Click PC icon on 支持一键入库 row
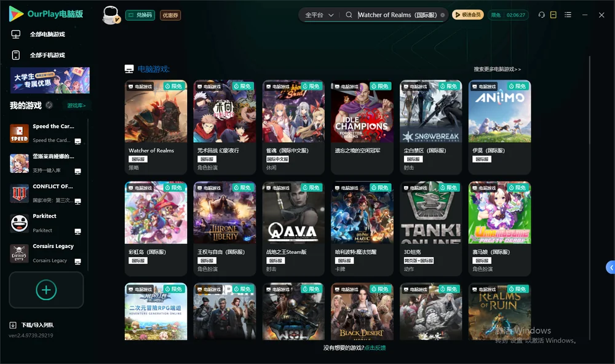 pyautogui.click(x=77, y=172)
